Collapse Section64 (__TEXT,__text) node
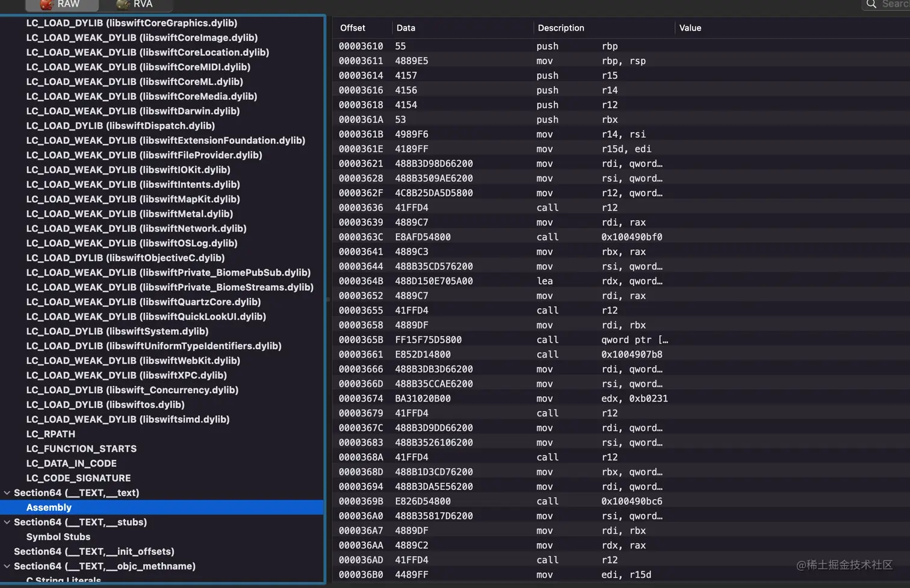This screenshot has width=910, height=588. pos(7,493)
